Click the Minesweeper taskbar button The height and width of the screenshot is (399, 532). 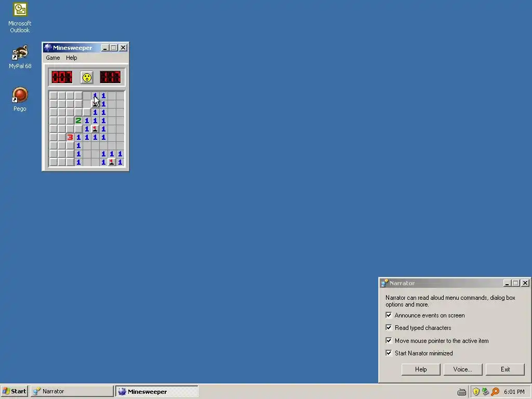tap(157, 392)
